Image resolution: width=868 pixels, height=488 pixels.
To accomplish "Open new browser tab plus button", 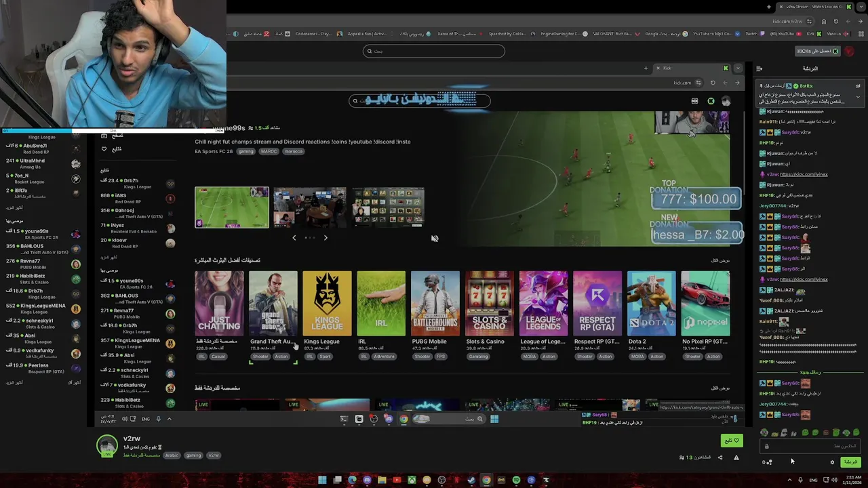I will coord(768,7).
